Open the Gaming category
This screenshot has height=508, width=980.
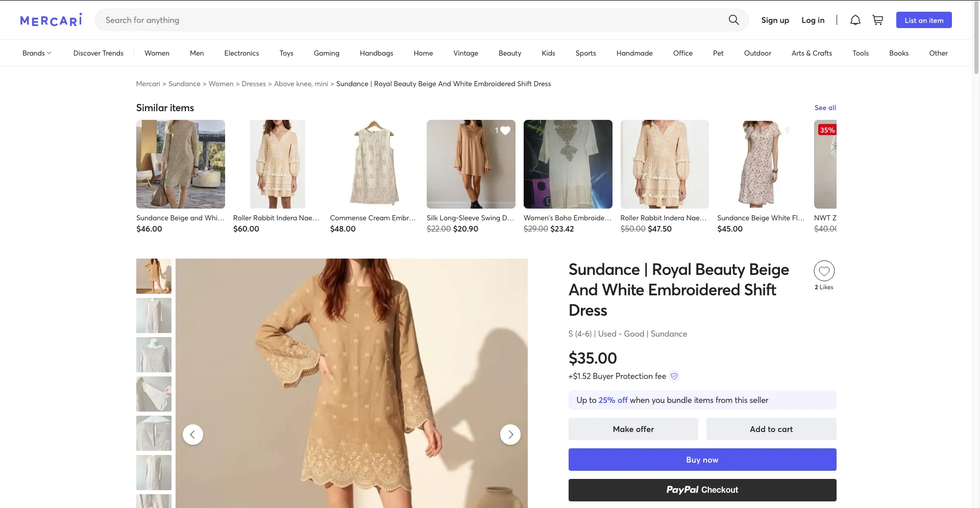pos(327,53)
